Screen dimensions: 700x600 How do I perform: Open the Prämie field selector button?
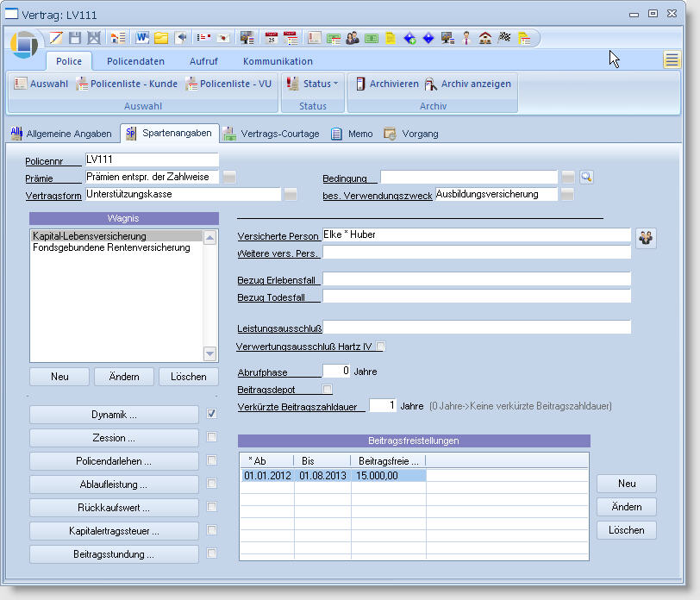pos(229,178)
